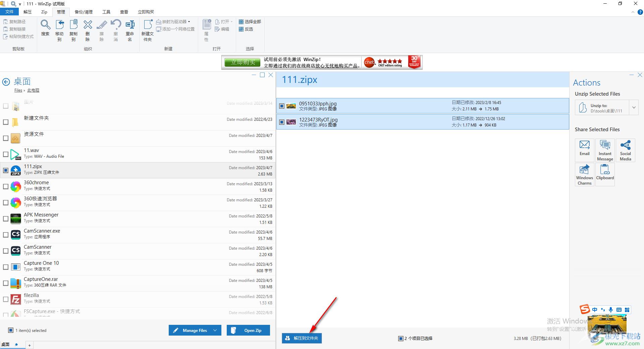
Task: Click the 111.zipx file icon
Action: click(x=16, y=170)
